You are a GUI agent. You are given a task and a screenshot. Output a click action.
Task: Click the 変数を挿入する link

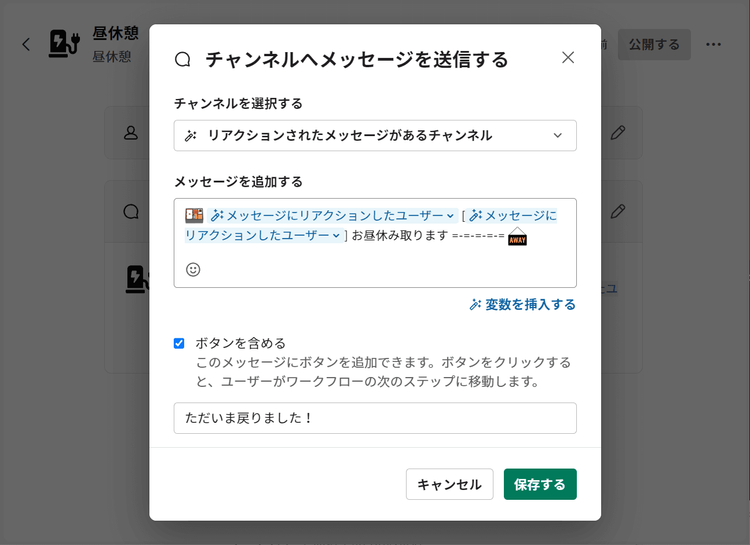point(522,304)
